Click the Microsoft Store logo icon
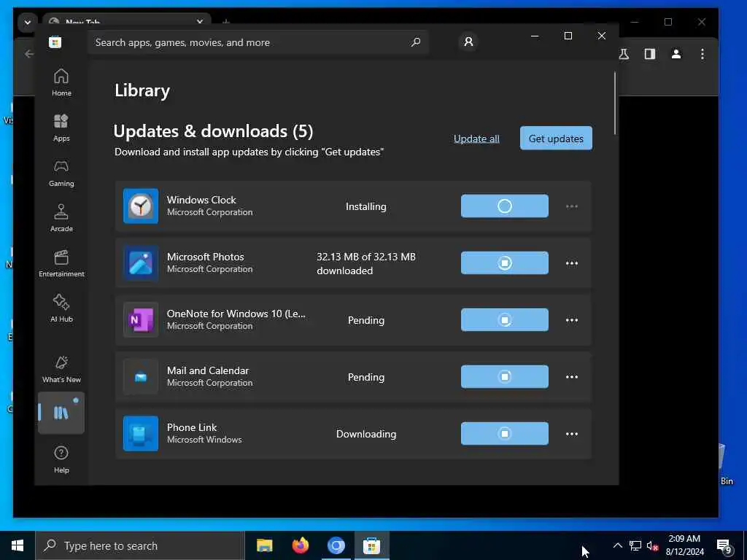 click(x=55, y=42)
